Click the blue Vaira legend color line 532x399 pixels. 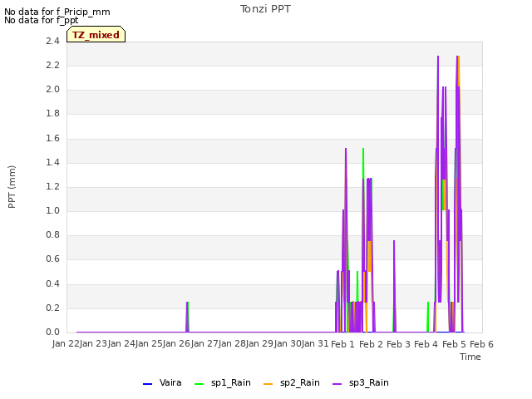148,384
